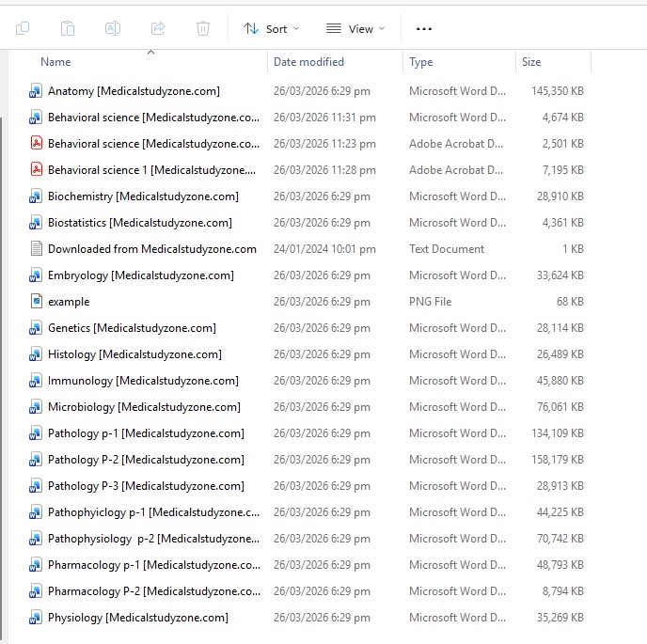Click the Delete trash icon
The height and width of the screenshot is (644, 647).
coord(203,28)
